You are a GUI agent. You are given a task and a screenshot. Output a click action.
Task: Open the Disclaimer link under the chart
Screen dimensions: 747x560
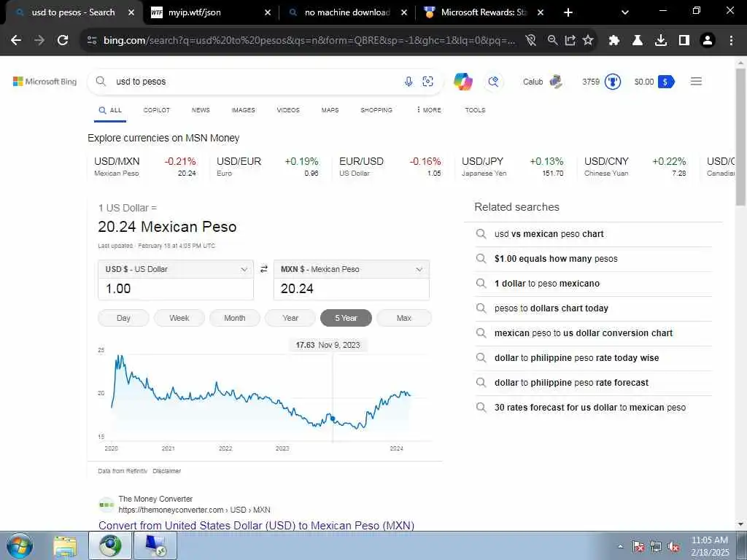point(167,471)
